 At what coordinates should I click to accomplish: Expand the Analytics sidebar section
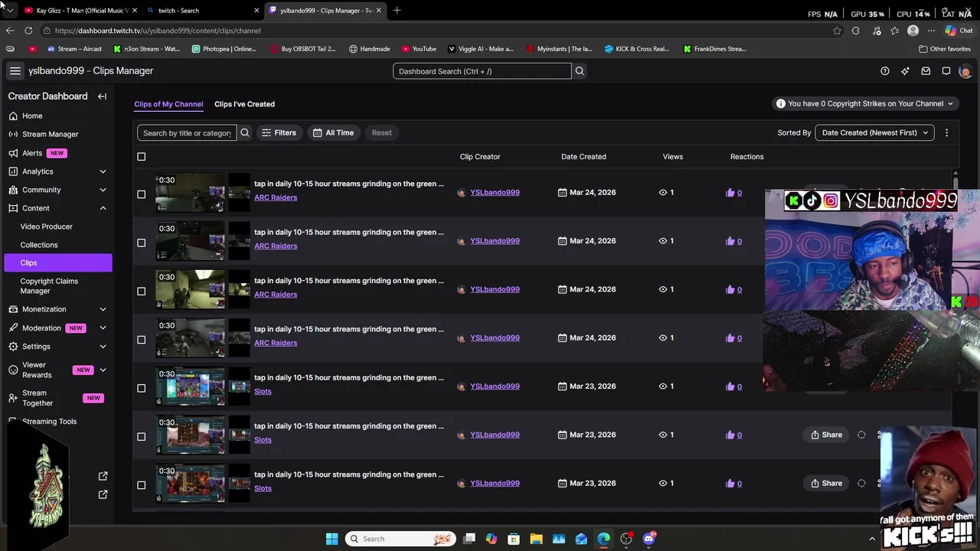(x=103, y=171)
